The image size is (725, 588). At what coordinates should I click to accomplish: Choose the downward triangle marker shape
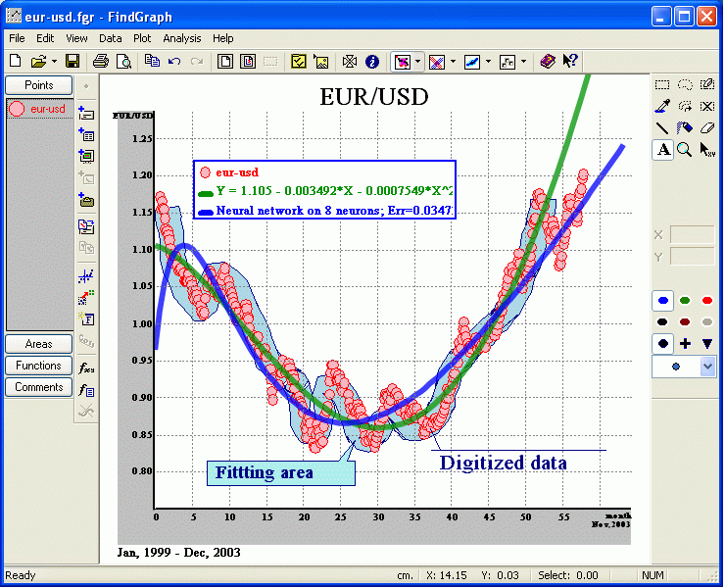pyautogui.click(x=707, y=344)
